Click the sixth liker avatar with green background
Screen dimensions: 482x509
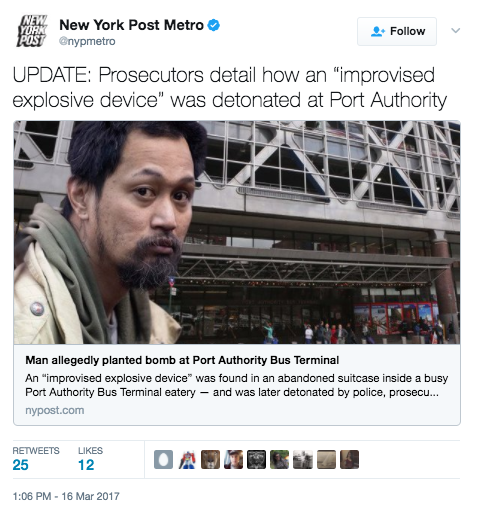click(279, 459)
